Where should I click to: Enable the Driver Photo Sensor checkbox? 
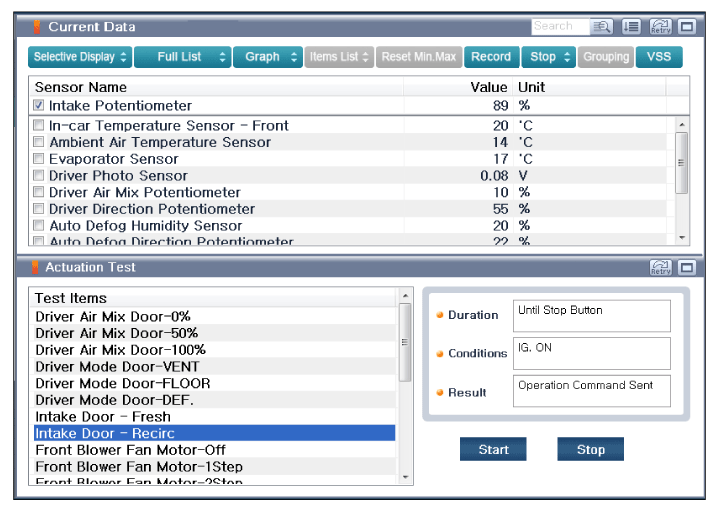pyautogui.click(x=39, y=175)
